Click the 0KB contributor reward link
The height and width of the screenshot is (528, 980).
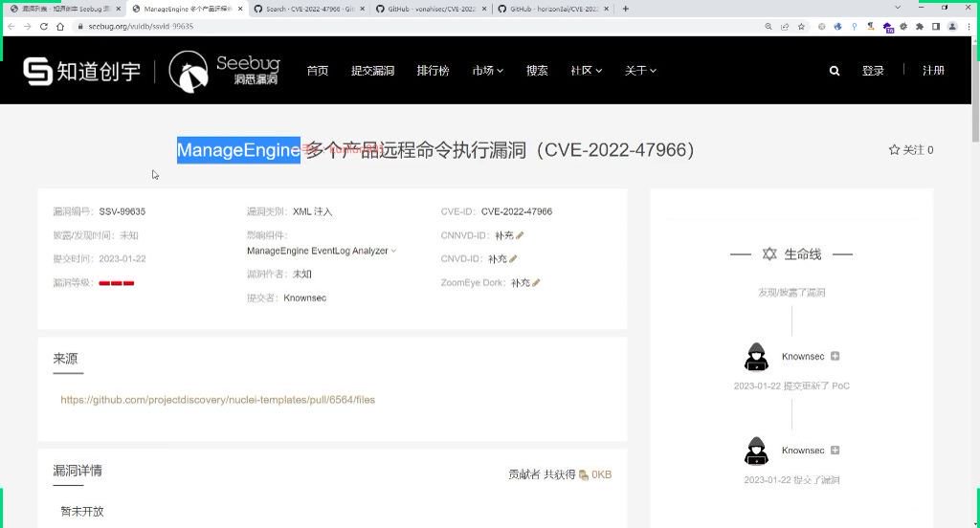click(595, 474)
